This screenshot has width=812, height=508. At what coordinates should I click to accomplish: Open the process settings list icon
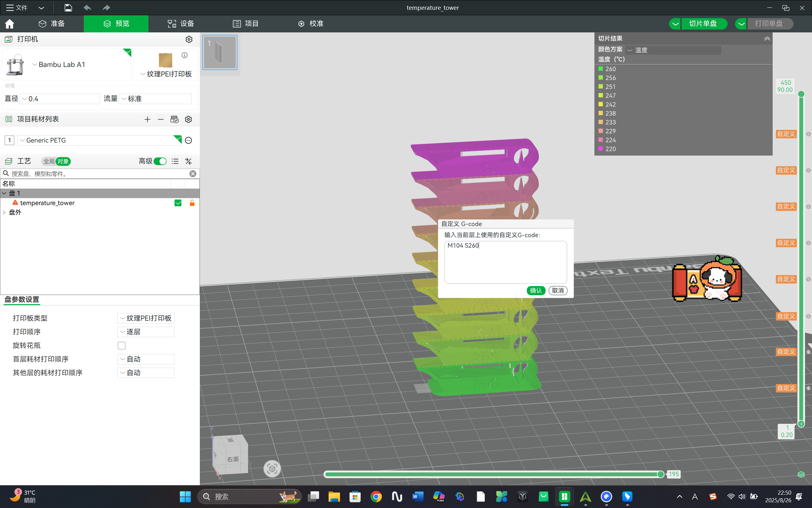coord(175,161)
